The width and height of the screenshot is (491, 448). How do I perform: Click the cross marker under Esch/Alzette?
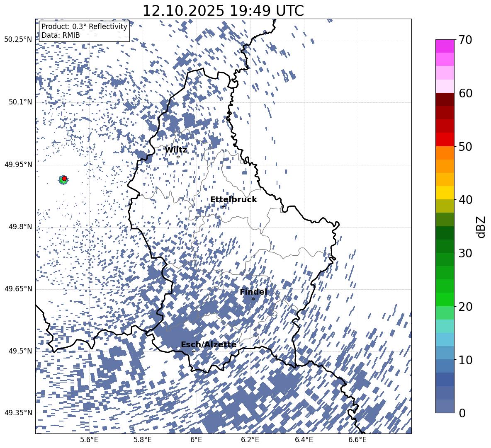[194, 351]
